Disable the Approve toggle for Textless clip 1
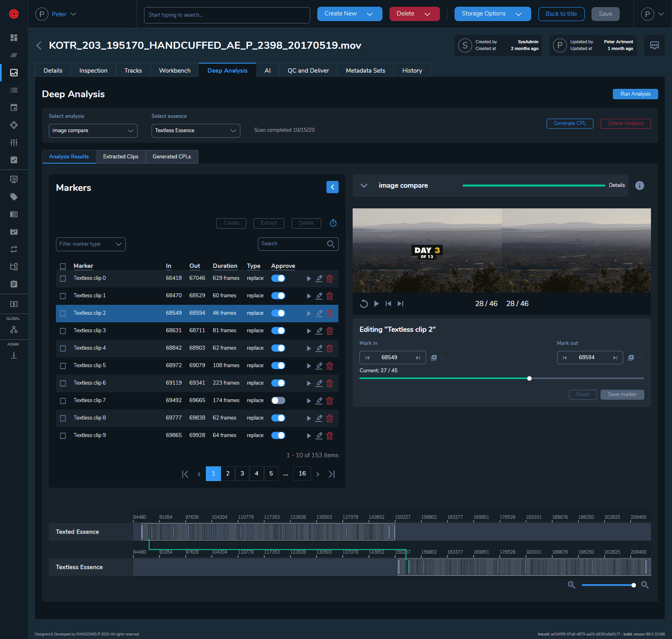This screenshot has height=639, width=672. tap(278, 296)
